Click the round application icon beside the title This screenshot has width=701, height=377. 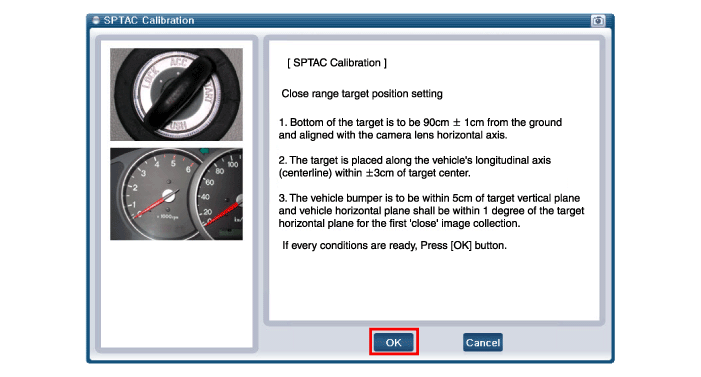tap(96, 20)
